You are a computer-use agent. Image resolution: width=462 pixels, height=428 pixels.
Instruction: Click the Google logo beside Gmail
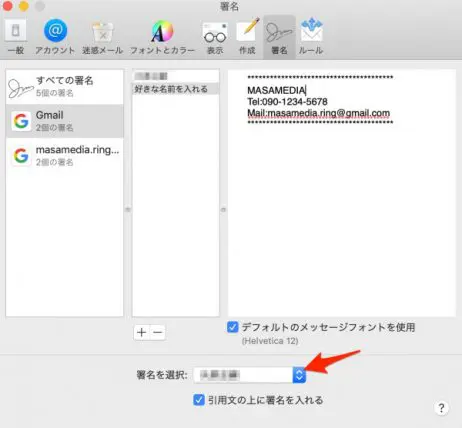pos(21,121)
